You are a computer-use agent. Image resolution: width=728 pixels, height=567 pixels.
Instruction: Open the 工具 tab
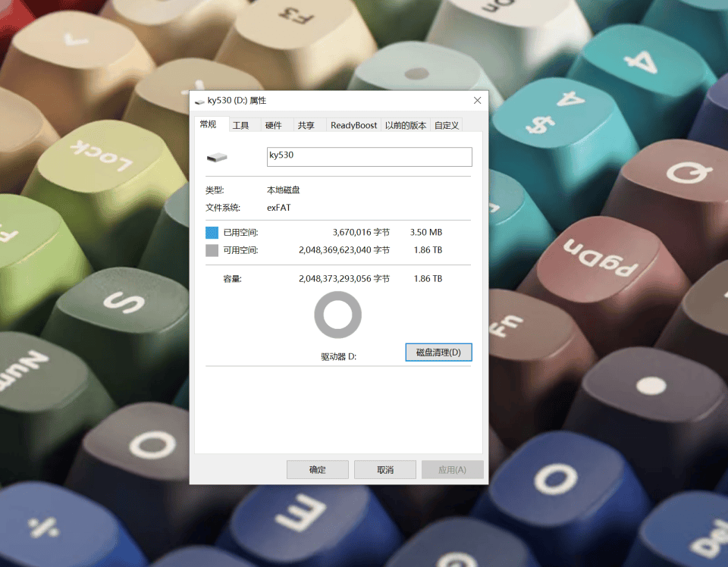coord(241,126)
